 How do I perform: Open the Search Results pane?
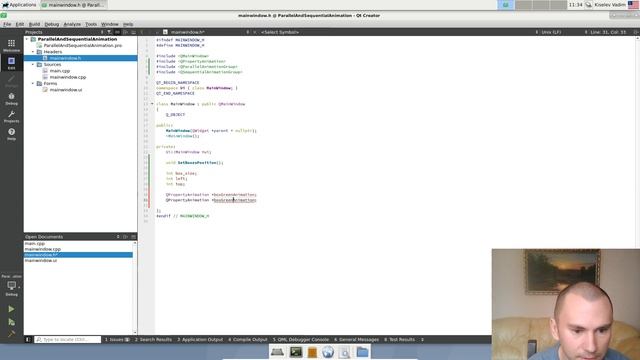[x=153, y=339]
